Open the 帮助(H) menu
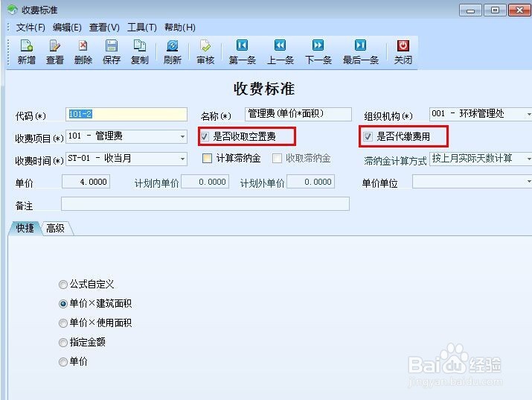This screenshot has width=532, height=400. pyautogui.click(x=180, y=27)
